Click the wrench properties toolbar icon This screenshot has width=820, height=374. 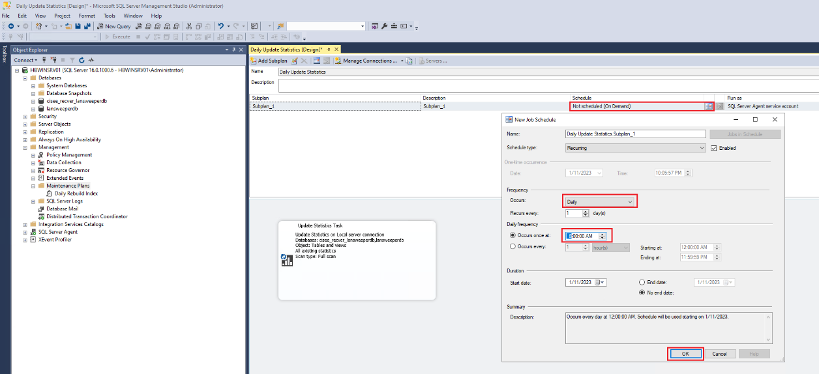point(384,26)
